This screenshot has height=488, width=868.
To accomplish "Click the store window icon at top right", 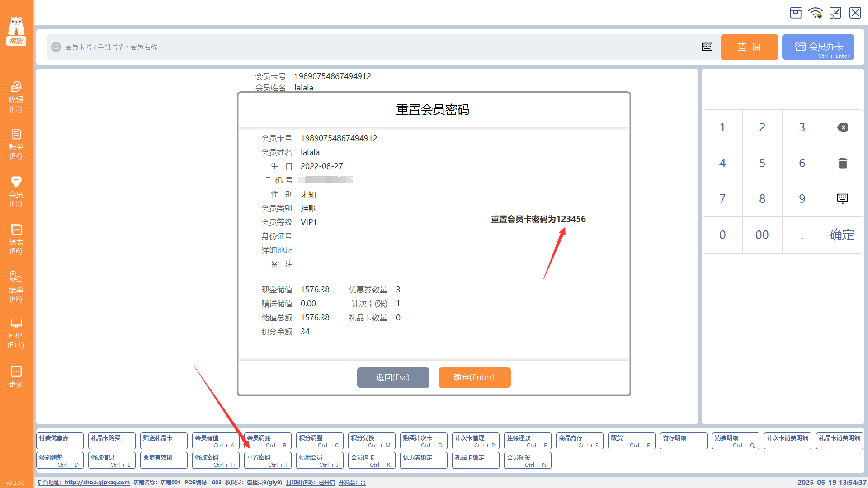I will click(x=796, y=13).
